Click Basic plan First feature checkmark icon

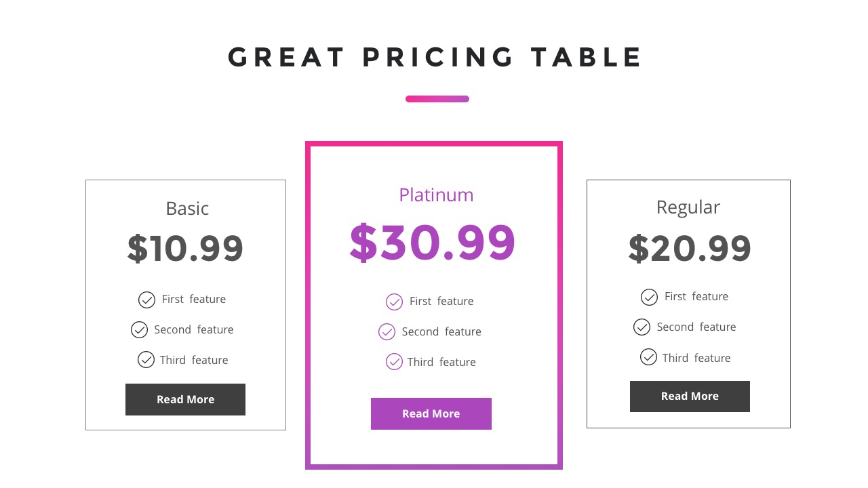point(146,300)
